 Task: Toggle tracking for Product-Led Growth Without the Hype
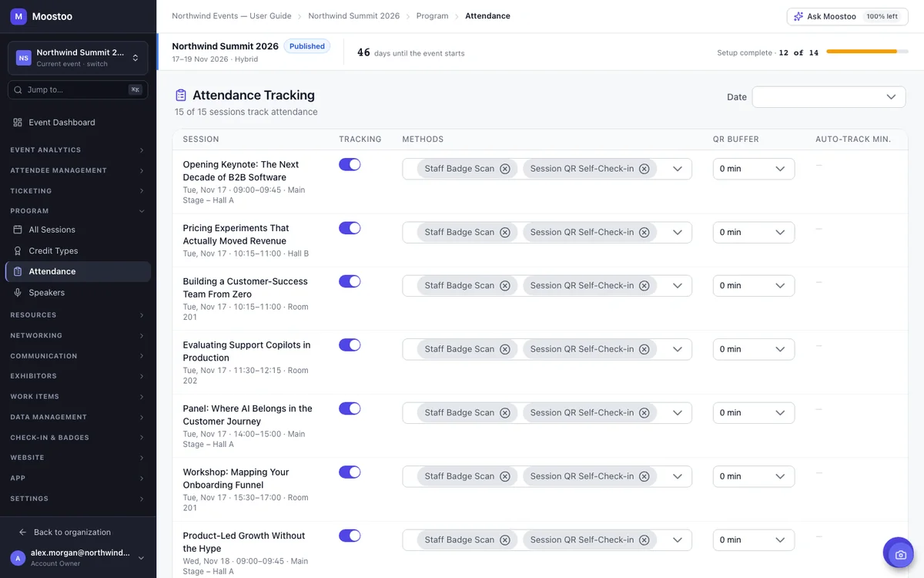tap(350, 536)
